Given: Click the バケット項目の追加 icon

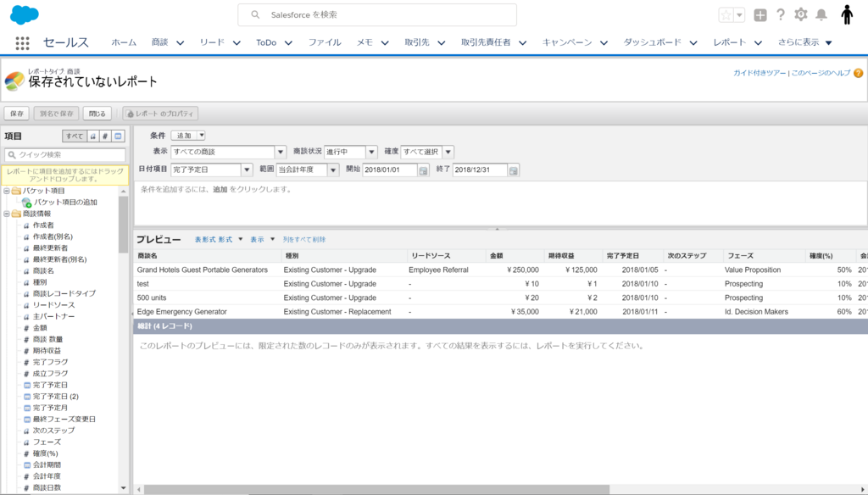Looking at the screenshot, I should tap(26, 202).
